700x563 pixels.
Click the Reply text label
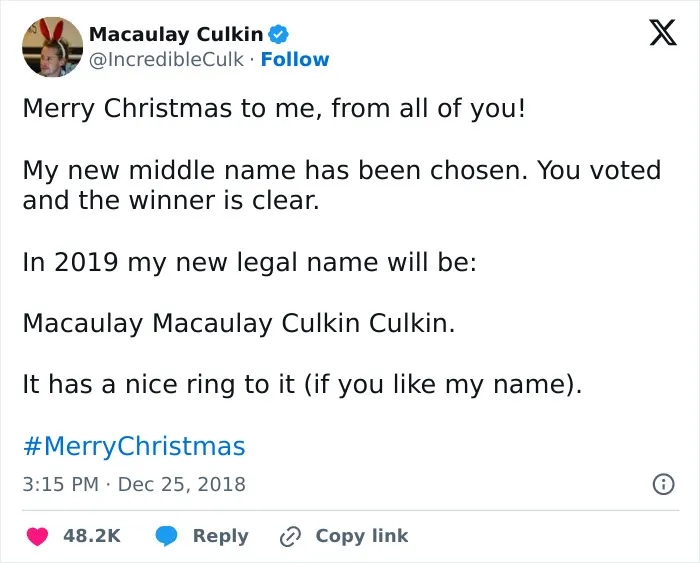[x=221, y=536]
